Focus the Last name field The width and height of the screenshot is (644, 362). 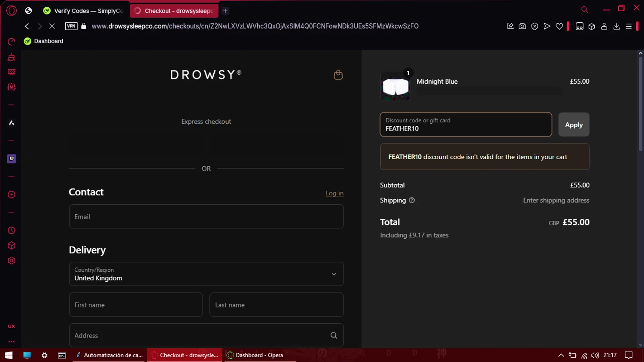(x=276, y=304)
